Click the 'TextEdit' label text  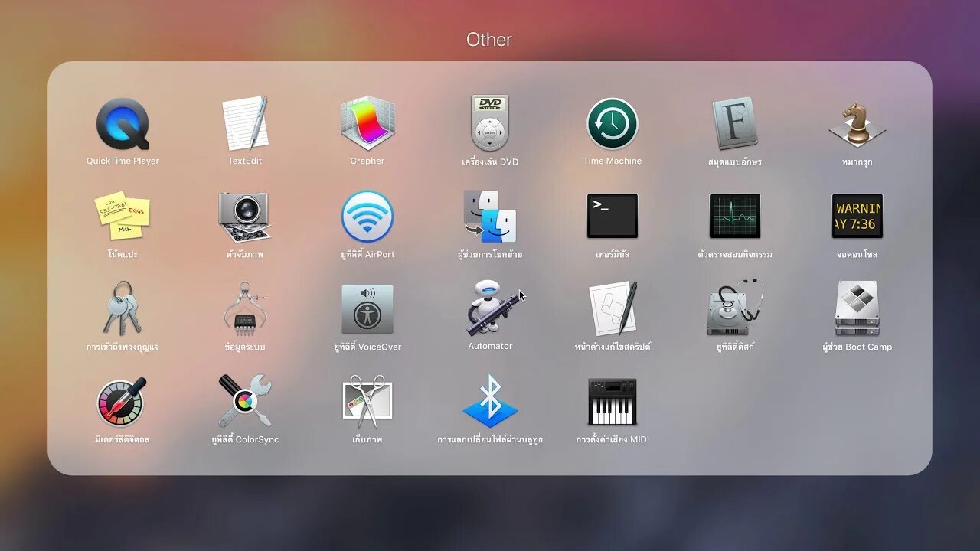click(245, 161)
